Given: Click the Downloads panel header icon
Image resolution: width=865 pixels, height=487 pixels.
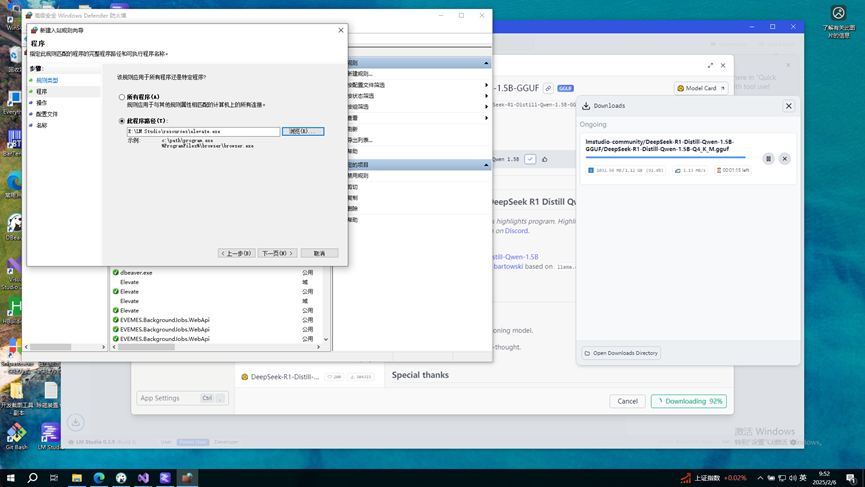Looking at the screenshot, I should click(586, 106).
